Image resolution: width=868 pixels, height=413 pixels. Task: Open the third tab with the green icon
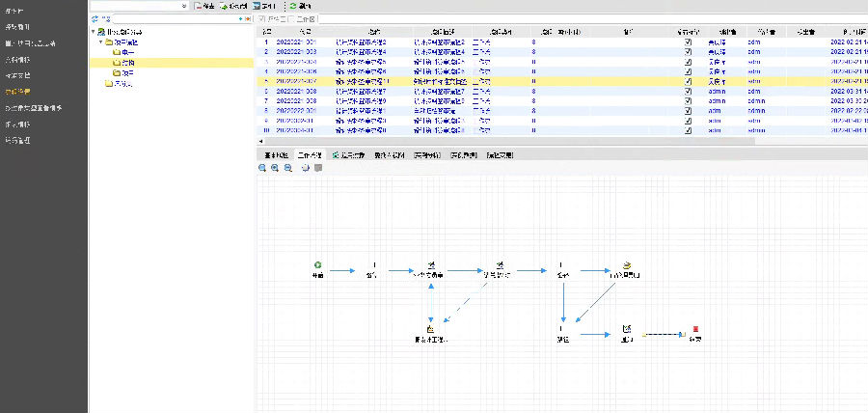[348, 153]
